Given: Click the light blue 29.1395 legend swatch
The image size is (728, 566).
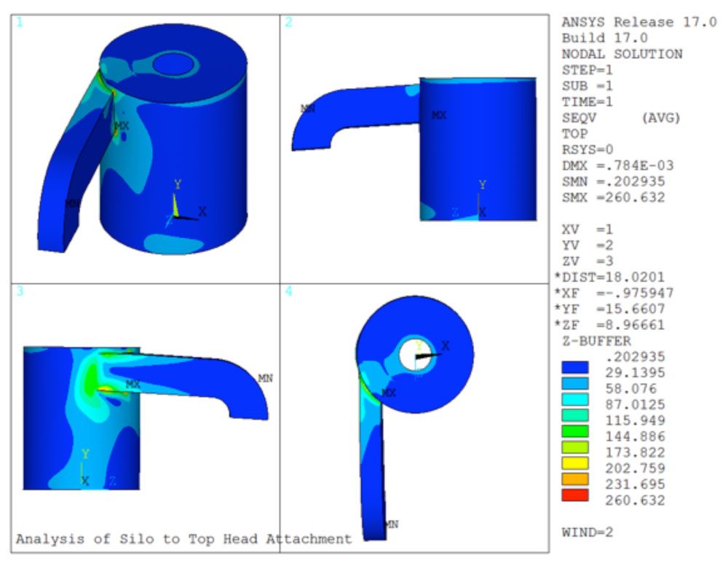Looking at the screenshot, I should tap(575, 383).
